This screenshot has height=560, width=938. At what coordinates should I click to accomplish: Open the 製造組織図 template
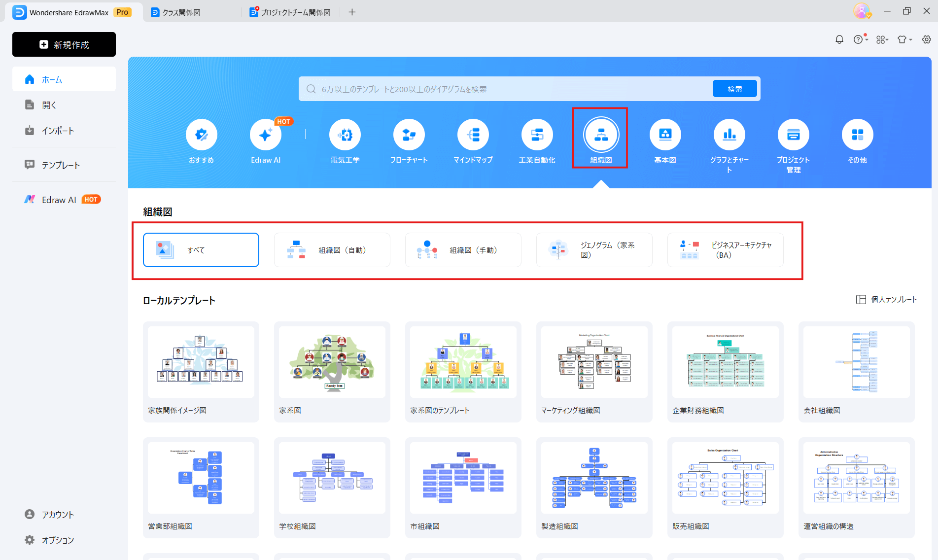[594, 488]
